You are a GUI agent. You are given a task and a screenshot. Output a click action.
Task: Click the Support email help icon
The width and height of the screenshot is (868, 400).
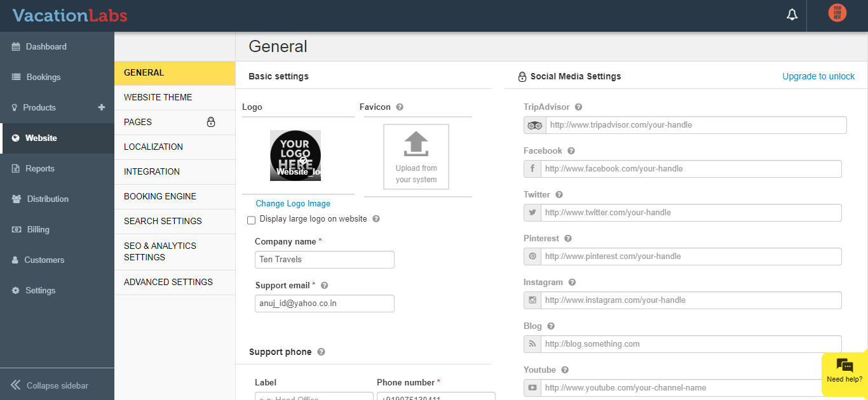click(x=324, y=286)
